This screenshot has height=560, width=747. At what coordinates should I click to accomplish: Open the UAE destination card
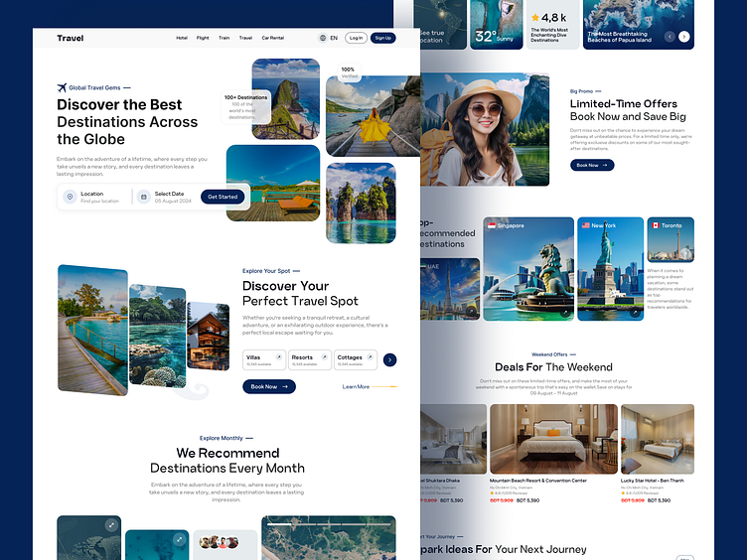point(450,289)
